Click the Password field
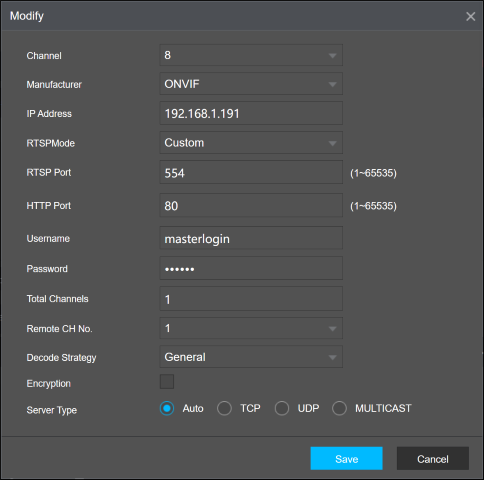Image resolution: width=484 pixels, height=480 pixels. [251, 268]
